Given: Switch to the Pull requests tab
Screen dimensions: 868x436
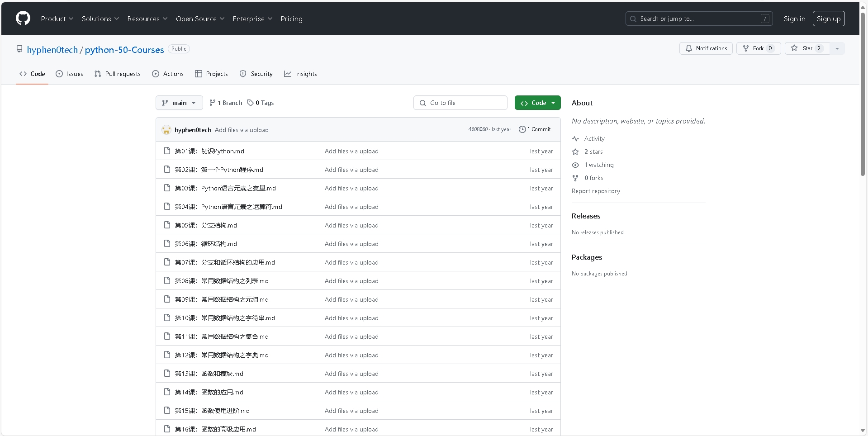Looking at the screenshot, I should point(118,74).
